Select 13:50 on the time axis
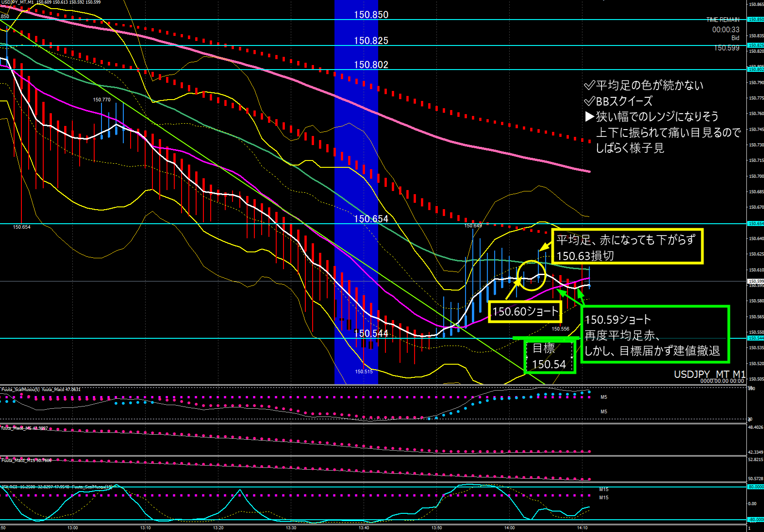764x532 pixels. [437, 528]
